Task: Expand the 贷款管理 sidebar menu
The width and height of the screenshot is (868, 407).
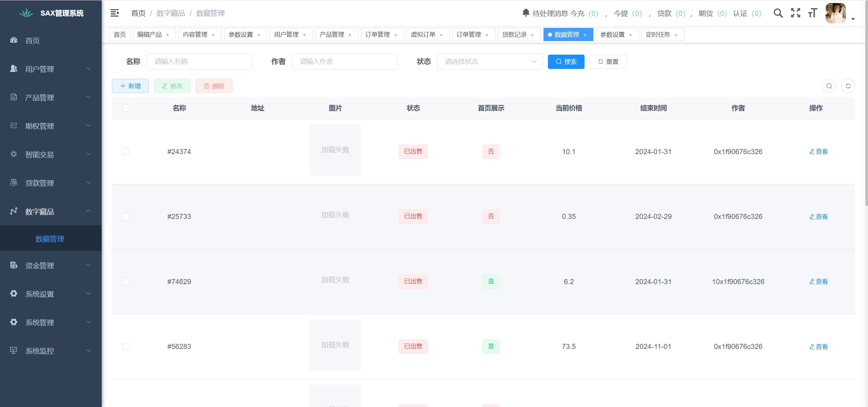Action: tap(88, 183)
